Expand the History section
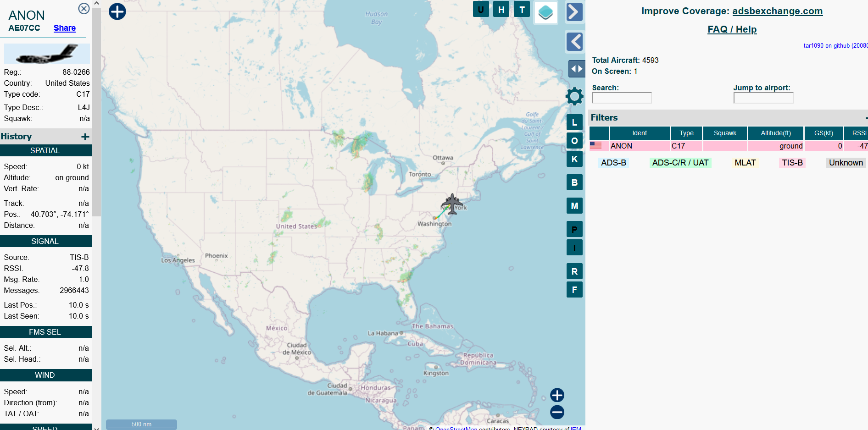This screenshot has height=430, width=868. tap(85, 137)
